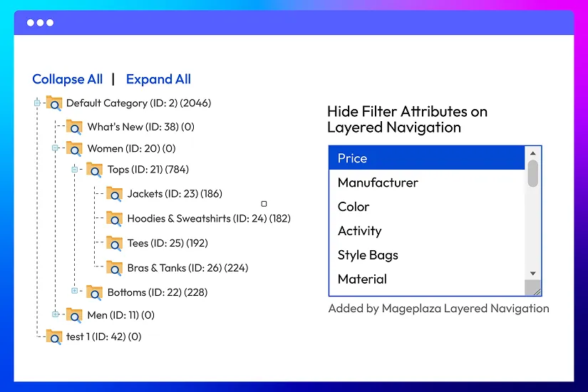Click the Jackets folder icon
This screenshot has height=392, width=588.
click(114, 193)
